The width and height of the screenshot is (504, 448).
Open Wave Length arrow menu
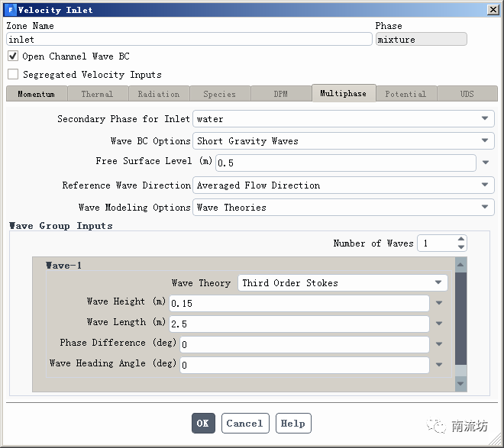pyautogui.click(x=439, y=324)
